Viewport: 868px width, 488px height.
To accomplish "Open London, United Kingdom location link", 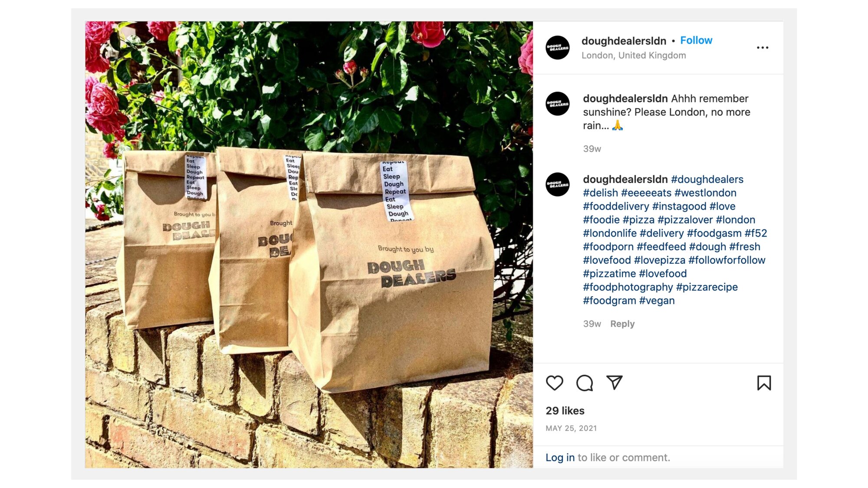I will tap(634, 56).
